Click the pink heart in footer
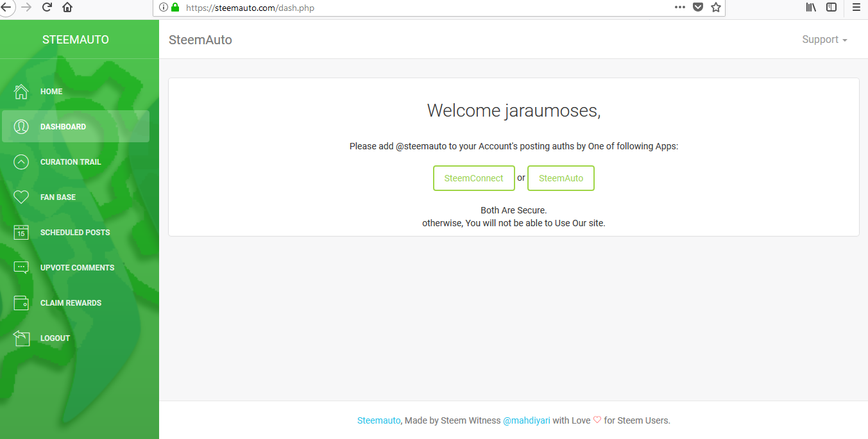 coord(597,420)
